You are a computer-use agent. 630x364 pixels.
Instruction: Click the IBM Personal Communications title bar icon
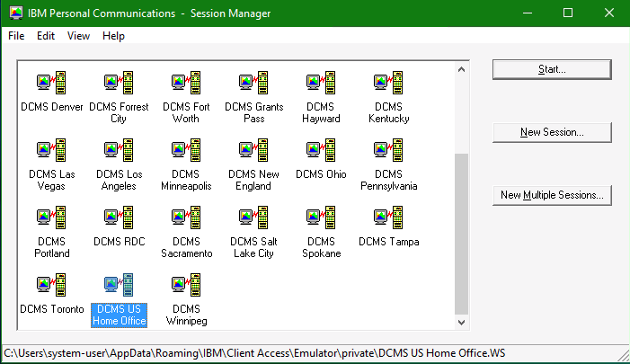(16, 13)
